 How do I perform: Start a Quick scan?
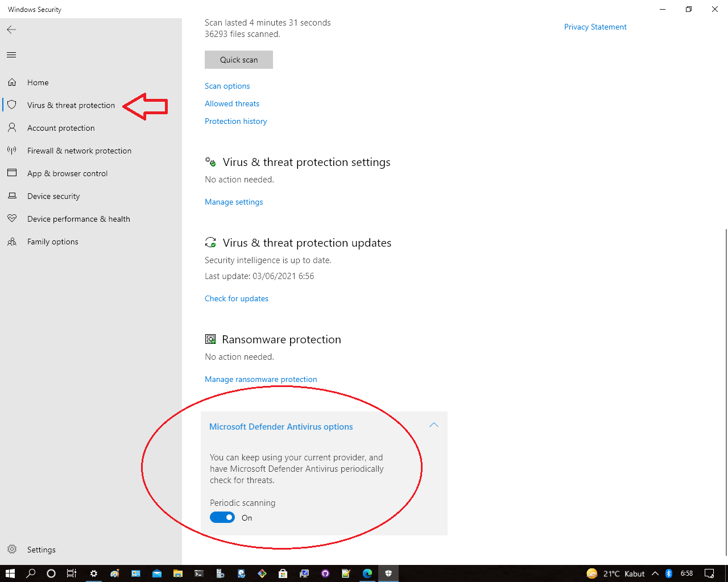(239, 60)
